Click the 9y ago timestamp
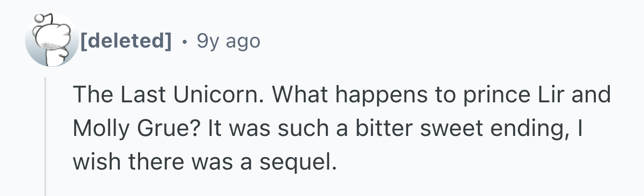This screenshot has width=644, height=196. click(x=228, y=42)
